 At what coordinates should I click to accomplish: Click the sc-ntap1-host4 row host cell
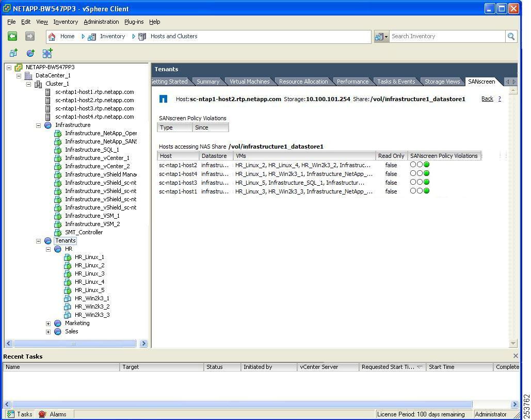tap(178, 174)
